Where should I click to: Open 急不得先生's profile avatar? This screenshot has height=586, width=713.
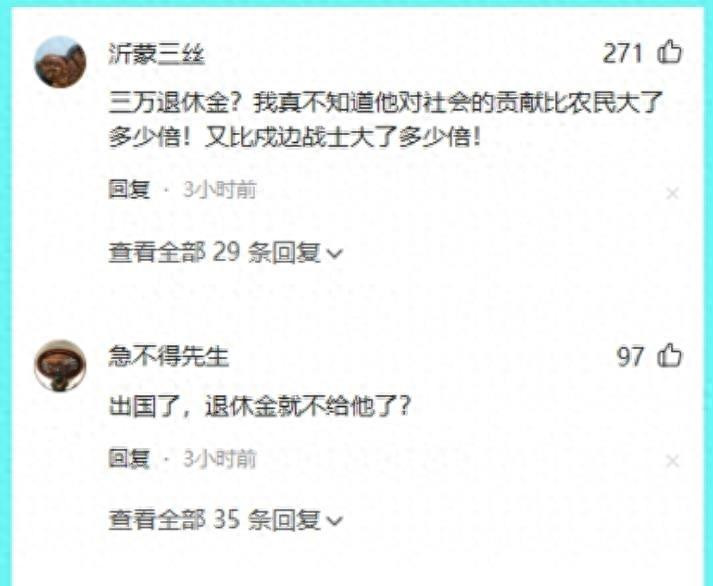(60, 366)
